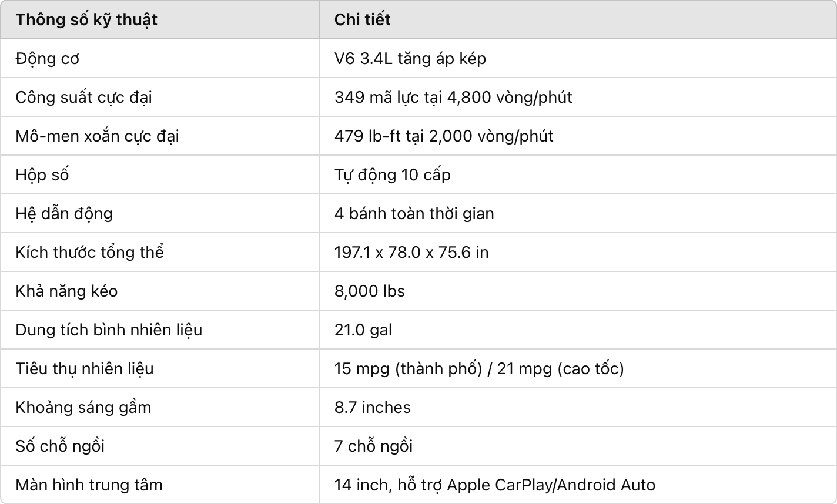Select the '8,000 lbs' value cell
Viewport: 837px width, 504px height.
(370, 291)
